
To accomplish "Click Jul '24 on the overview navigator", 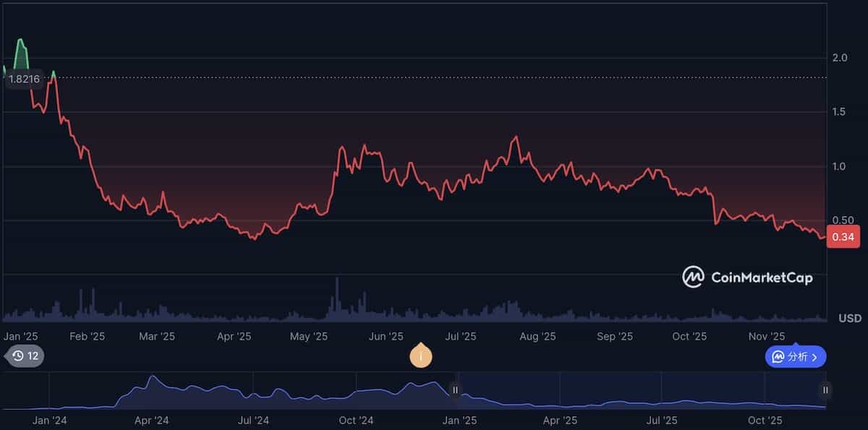I will click(x=253, y=420).
